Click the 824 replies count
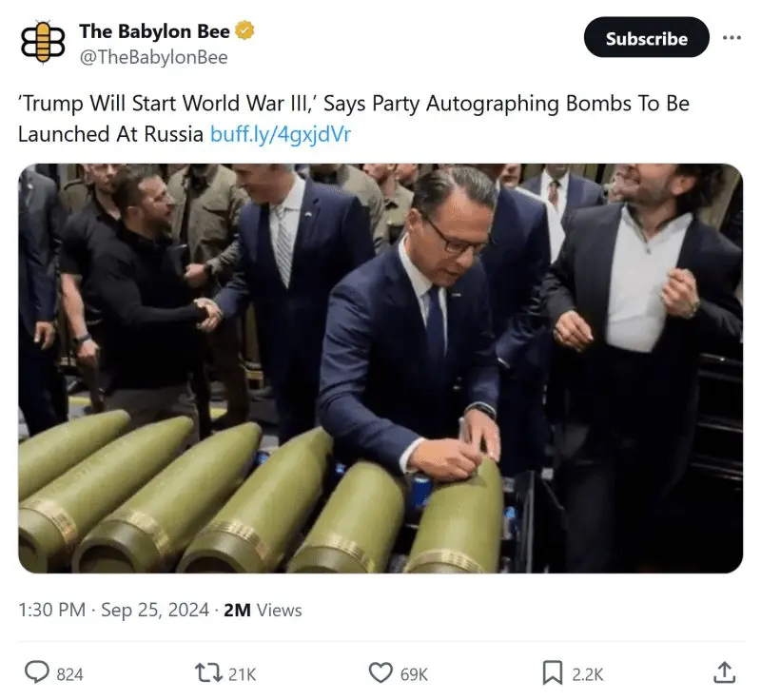This screenshot has width=761, height=700. pos(69,674)
